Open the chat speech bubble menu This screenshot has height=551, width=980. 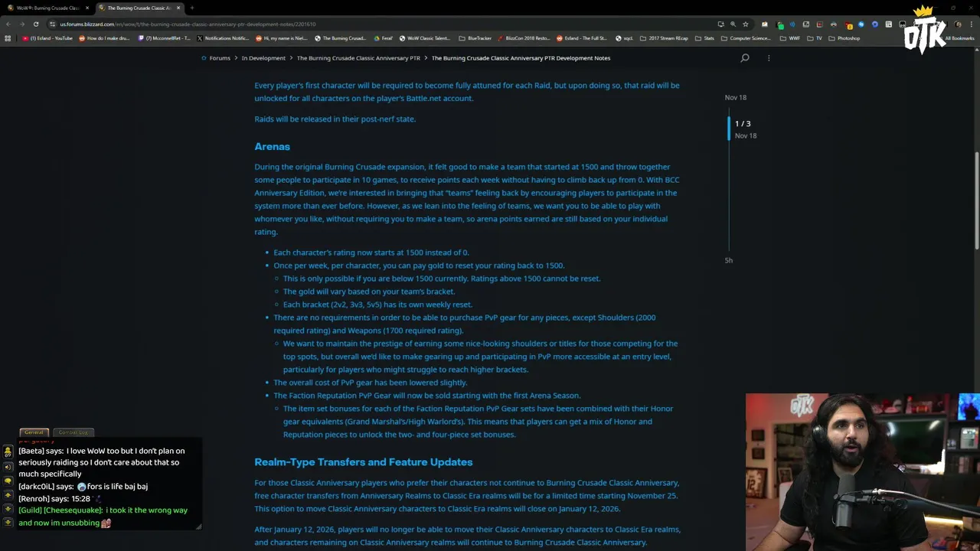click(8, 481)
